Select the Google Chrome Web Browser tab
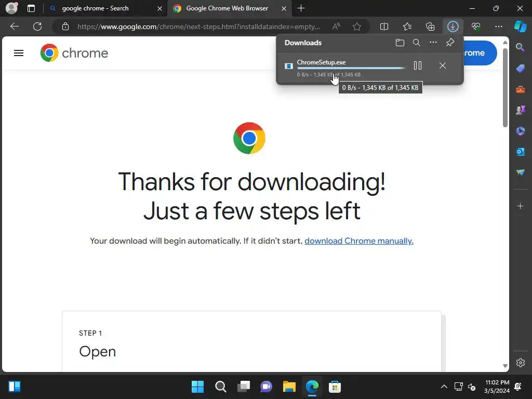The image size is (532, 399). (x=227, y=8)
